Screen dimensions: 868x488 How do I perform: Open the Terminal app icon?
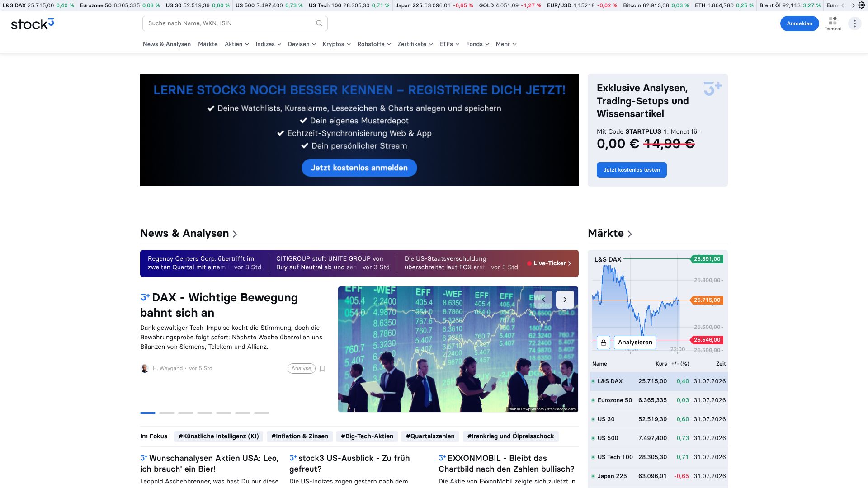[833, 23]
